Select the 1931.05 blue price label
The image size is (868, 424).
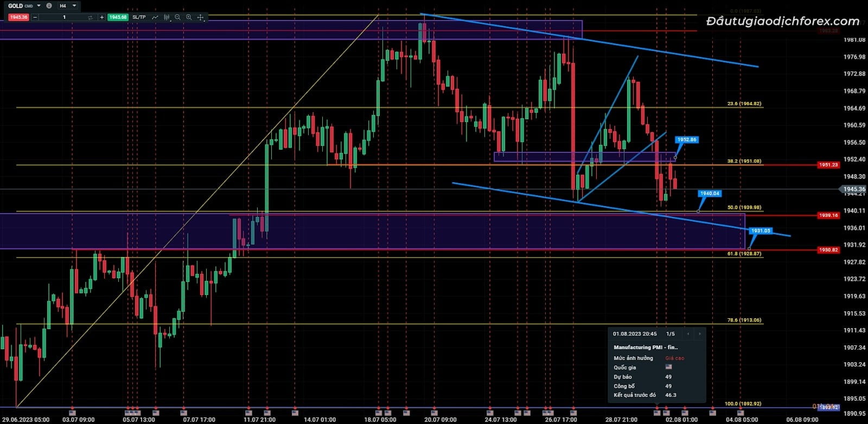(761, 231)
